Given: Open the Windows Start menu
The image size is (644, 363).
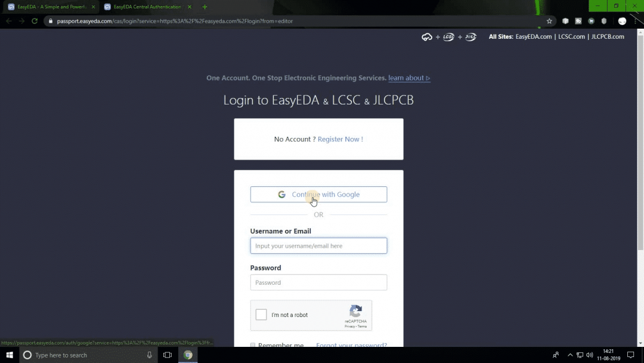Looking at the screenshot, I should pyautogui.click(x=10, y=355).
